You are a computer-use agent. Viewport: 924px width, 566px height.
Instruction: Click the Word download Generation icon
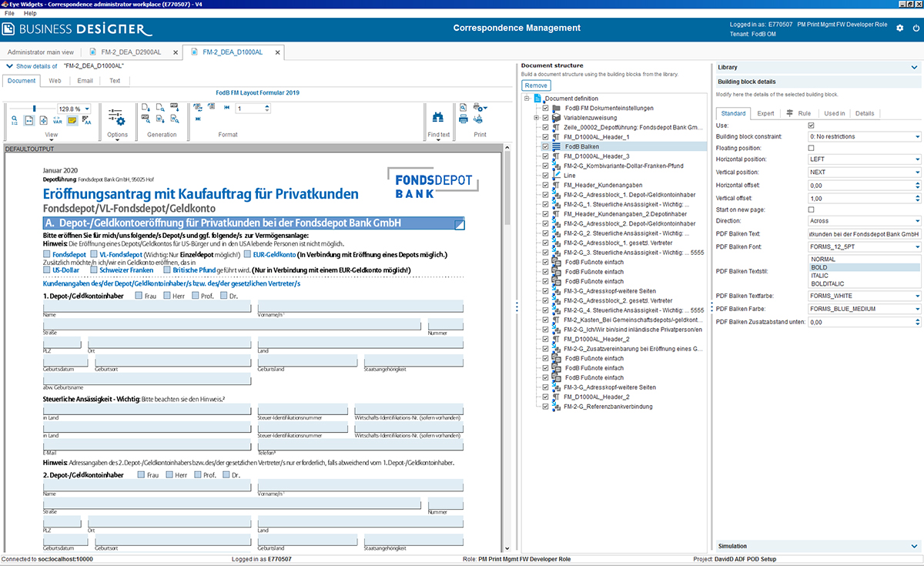point(161,119)
